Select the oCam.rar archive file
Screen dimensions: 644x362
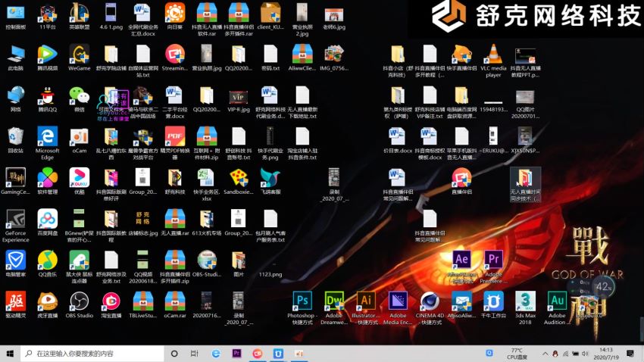(x=175, y=301)
